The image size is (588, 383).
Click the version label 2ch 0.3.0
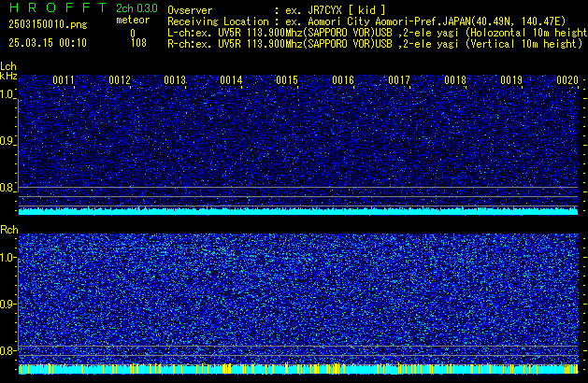click(136, 8)
